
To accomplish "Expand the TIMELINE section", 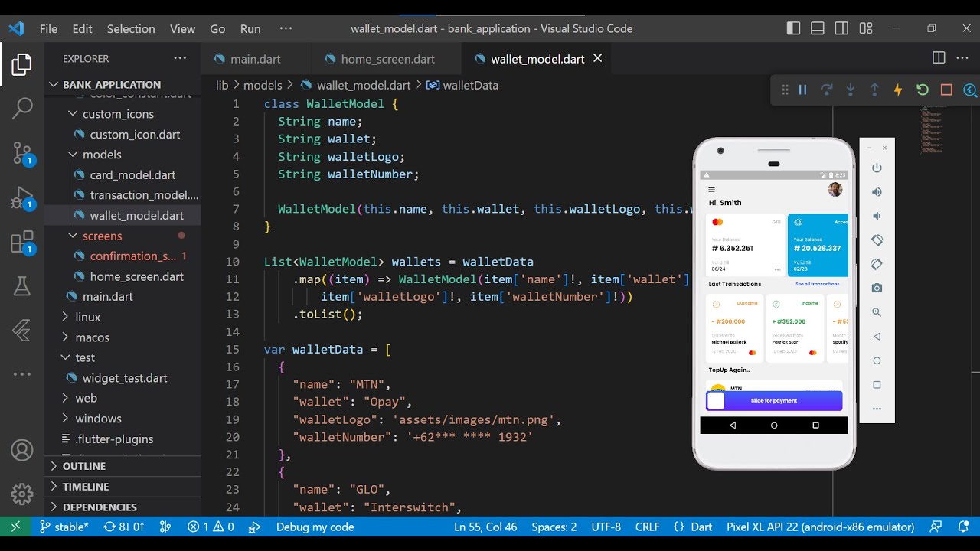I will coord(122,487).
